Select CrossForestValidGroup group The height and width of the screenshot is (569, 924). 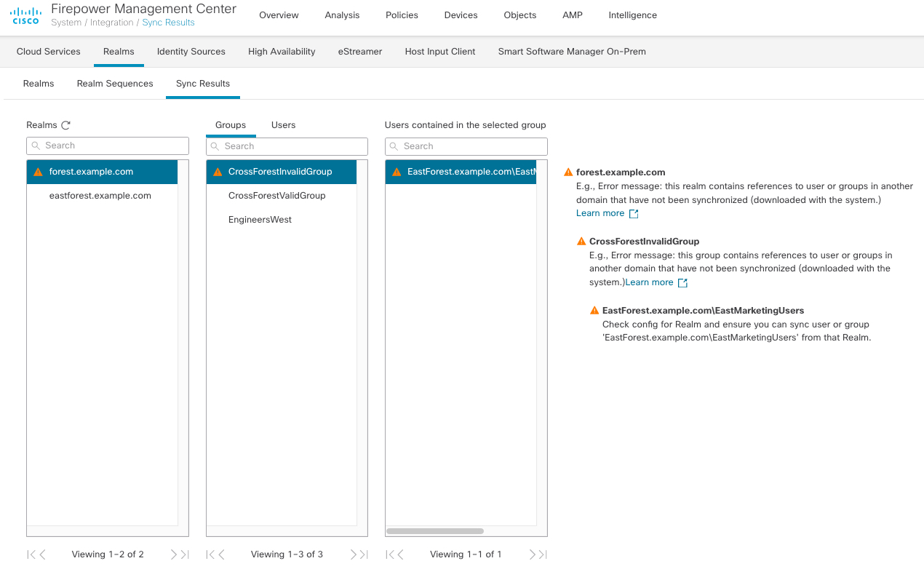(x=282, y=196)
